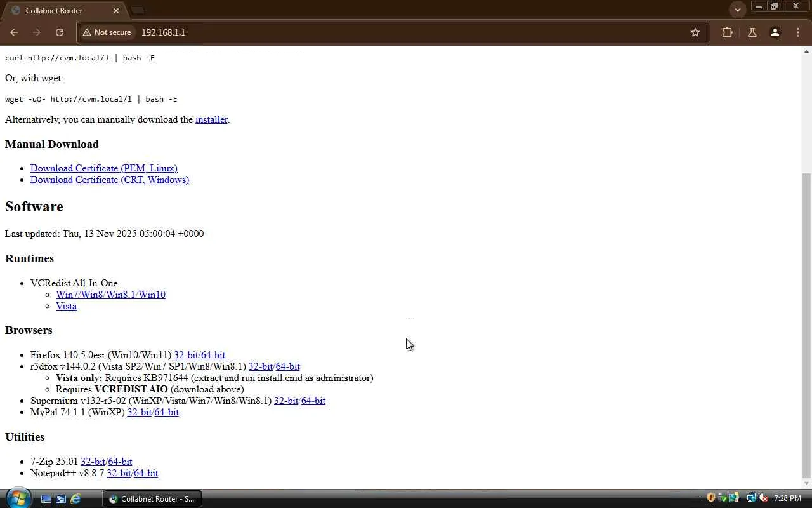Click the browser forward arrow

(x=37, y=32)
